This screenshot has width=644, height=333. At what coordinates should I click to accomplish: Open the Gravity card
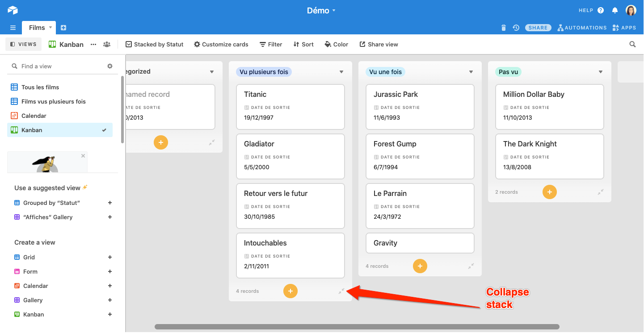click(420, 243)
